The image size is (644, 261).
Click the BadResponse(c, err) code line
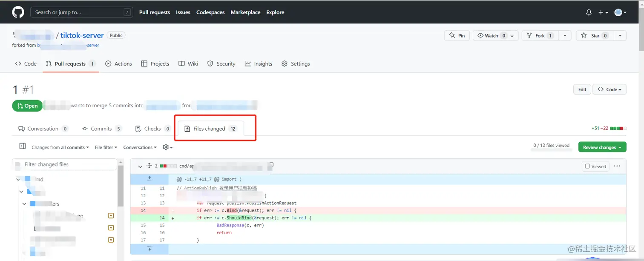pos(240,225)
